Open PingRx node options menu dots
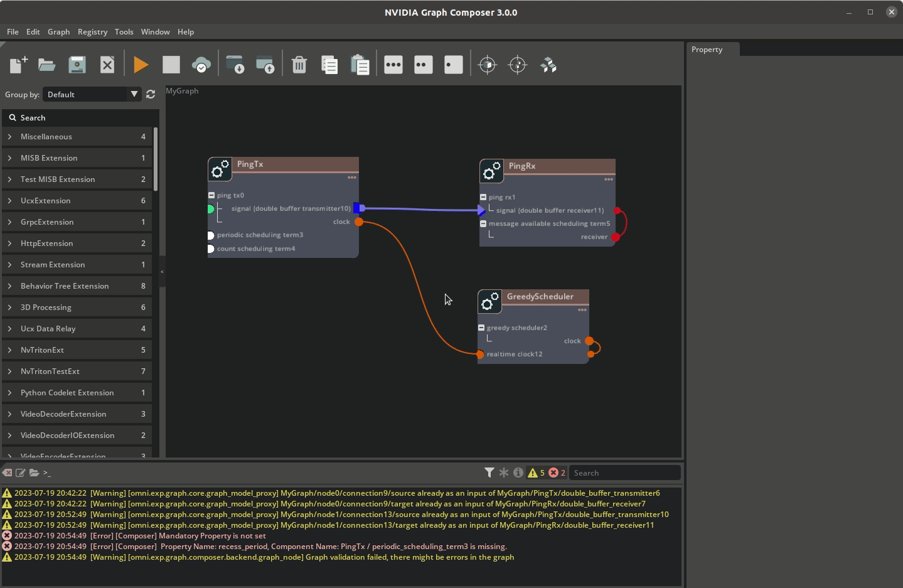The image size is (903, 588). 609,179
